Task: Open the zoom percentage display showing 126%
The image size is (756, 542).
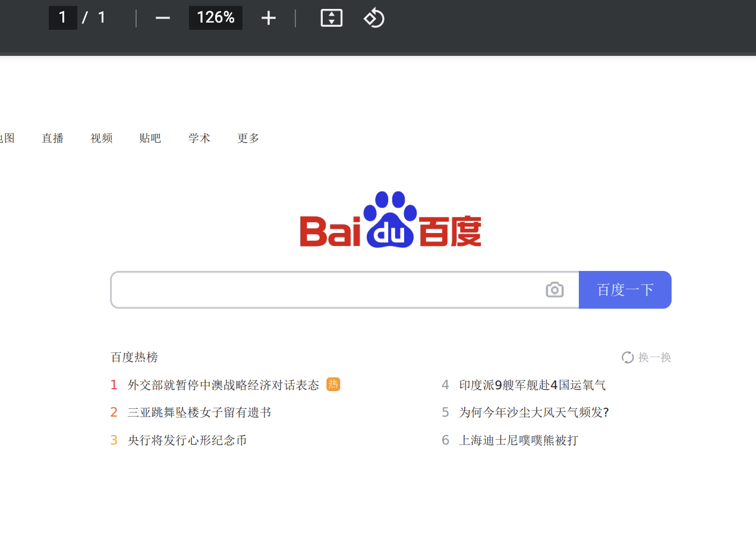Action: pos(215,18)
